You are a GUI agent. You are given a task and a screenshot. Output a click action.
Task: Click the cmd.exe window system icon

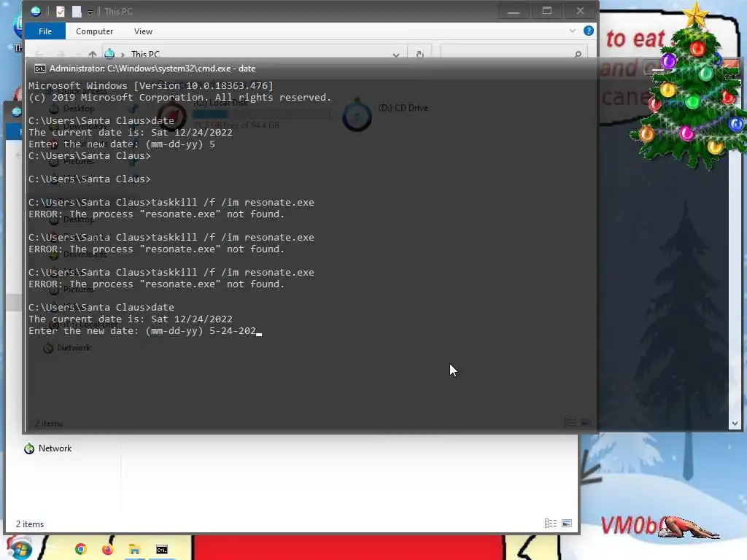point(40,69)
